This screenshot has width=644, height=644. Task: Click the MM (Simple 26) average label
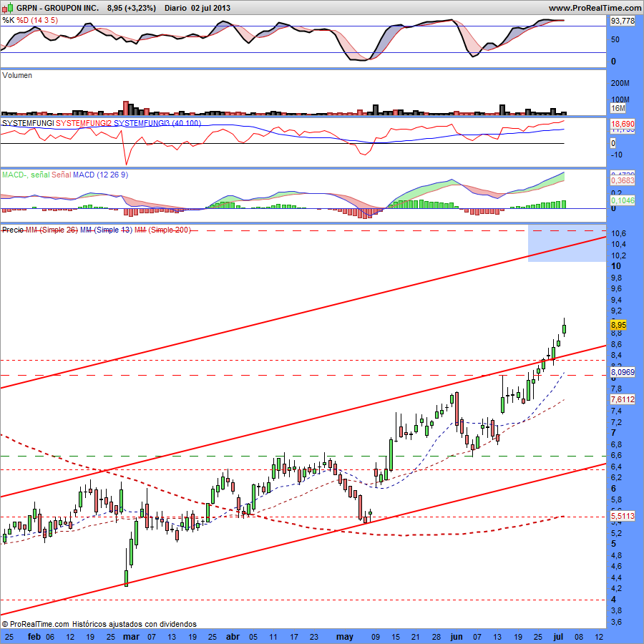pyautogui.click(x=52, y=230)
